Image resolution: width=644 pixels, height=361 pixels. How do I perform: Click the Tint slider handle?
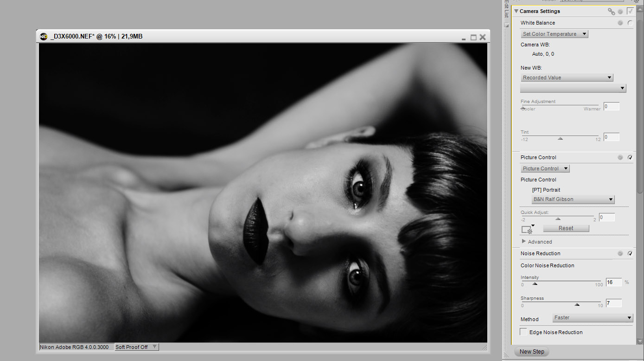[x=560, y=138]
